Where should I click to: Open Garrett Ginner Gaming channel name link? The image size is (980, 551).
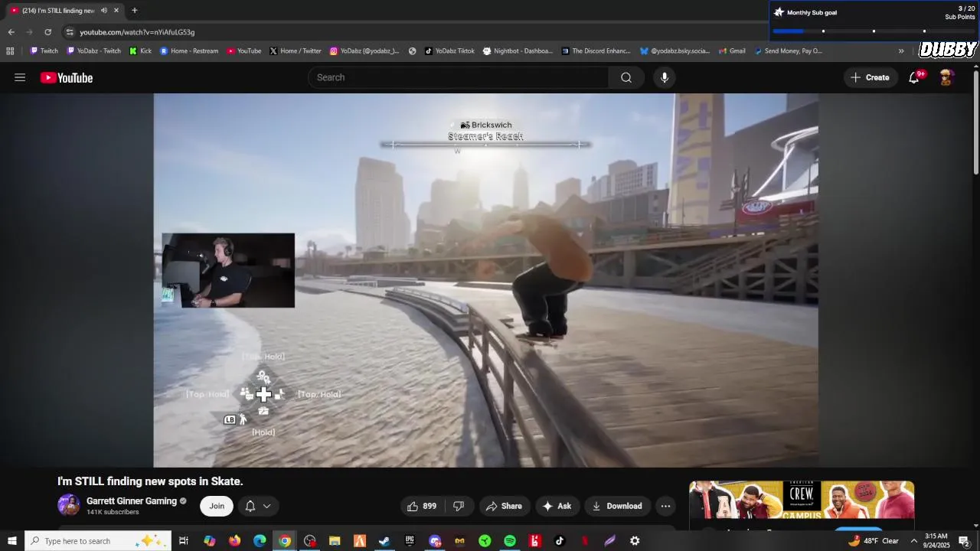[x=132, y=501]
